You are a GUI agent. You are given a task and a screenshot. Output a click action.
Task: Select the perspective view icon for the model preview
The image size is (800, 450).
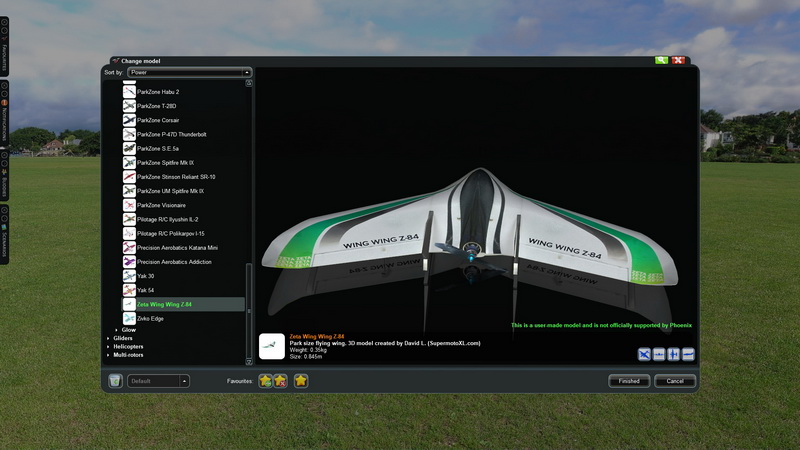coord(644,354)
